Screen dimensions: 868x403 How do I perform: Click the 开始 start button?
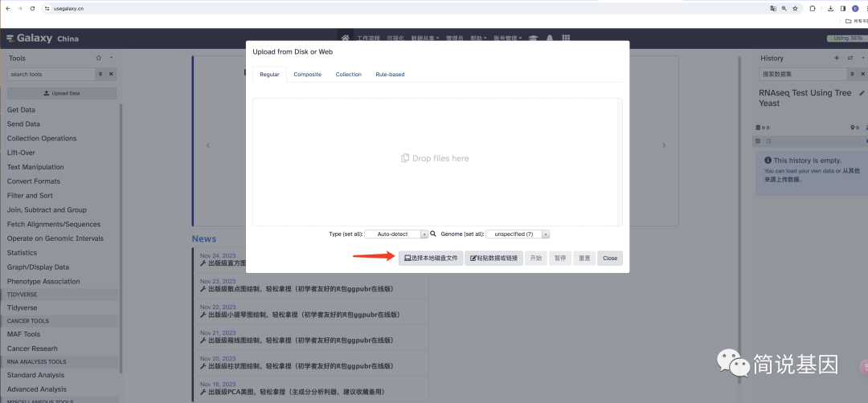tap(536, 258)
